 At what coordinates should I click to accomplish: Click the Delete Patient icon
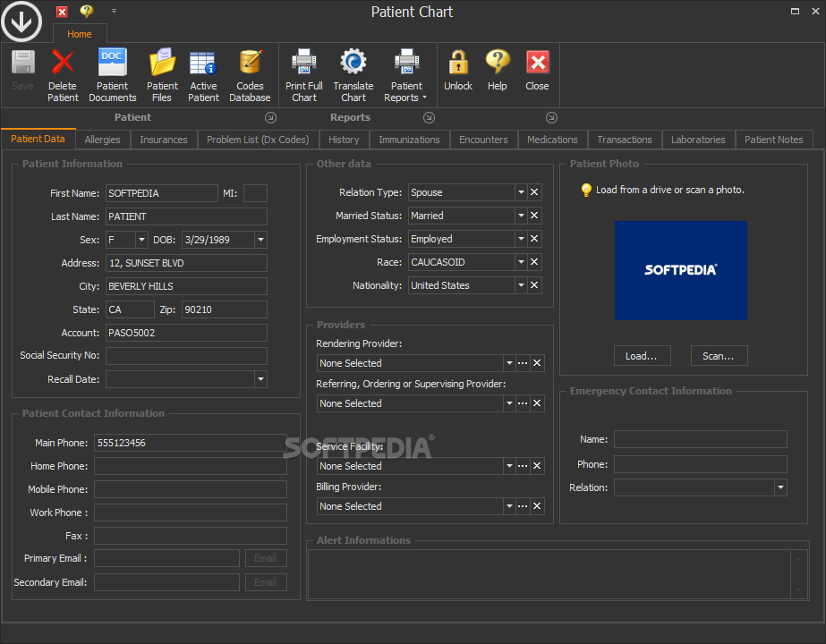(63, 64)
